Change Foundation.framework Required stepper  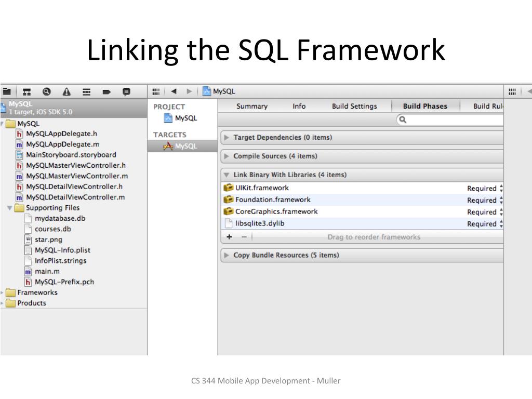click(x=501, y=200)
